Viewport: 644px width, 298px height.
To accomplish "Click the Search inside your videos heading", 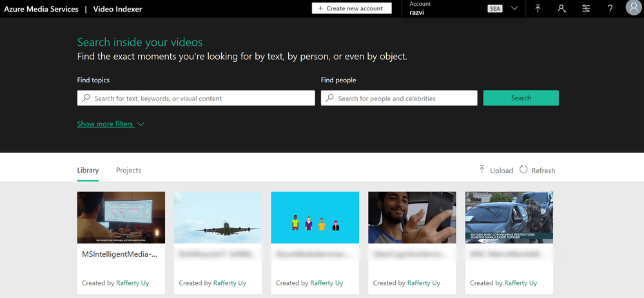I will click(140, 42).
